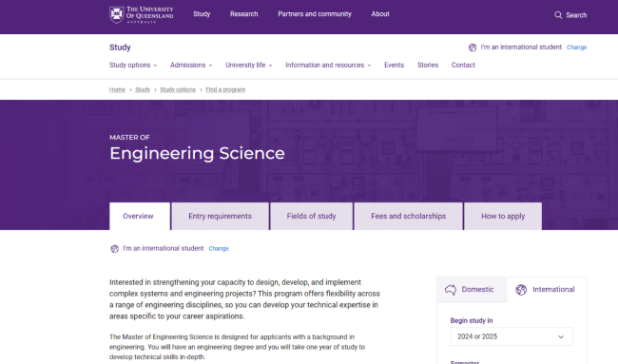Click the Find a program breadcrumb

[225, 90]
